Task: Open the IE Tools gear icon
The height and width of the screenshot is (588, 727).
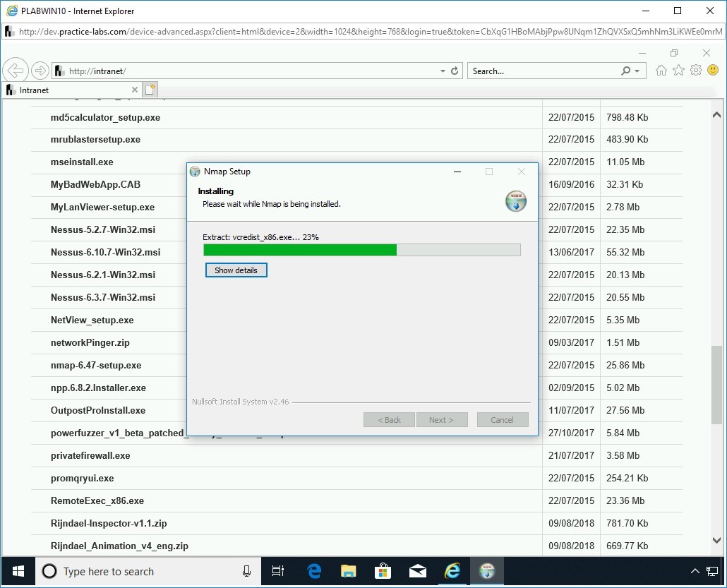Action: pos(696,71)
